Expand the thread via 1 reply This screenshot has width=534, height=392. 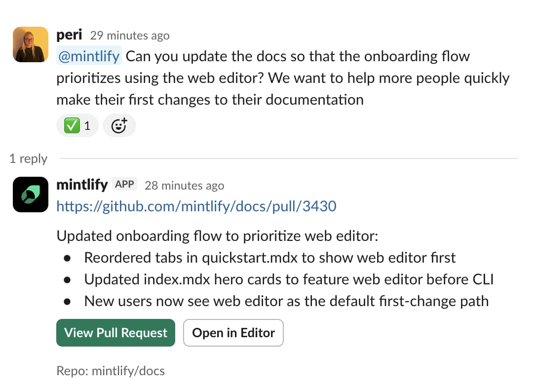coord(28,158)
